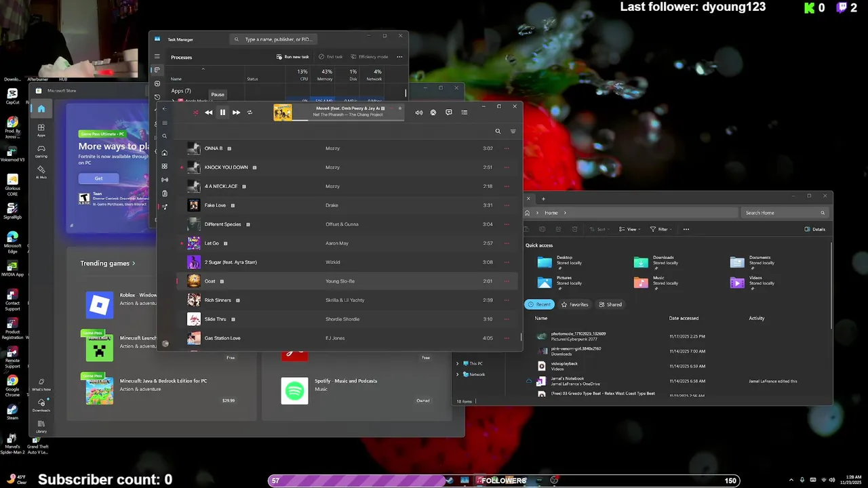The height and width of the screenshot is (488, 868).
Task: Open the AirPlay output icon in Apple Music
Action: (x=433, y=113)
